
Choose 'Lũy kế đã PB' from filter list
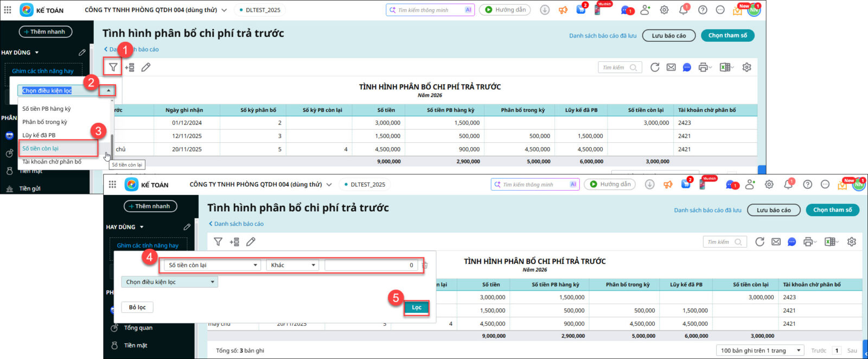point(39,135)
